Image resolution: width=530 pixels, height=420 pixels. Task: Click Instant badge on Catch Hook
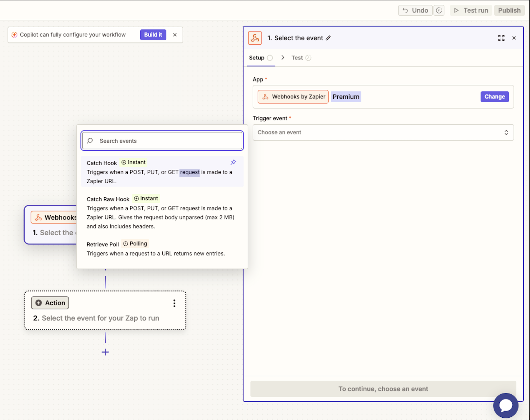134,162
